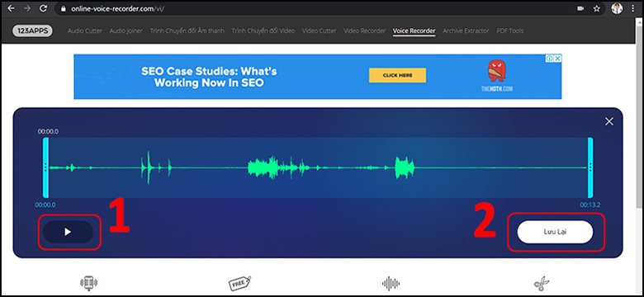This screenshot has width=644, height=297.
Task: Open the Audio Cutter tool
Action: (x=85, y=31)
